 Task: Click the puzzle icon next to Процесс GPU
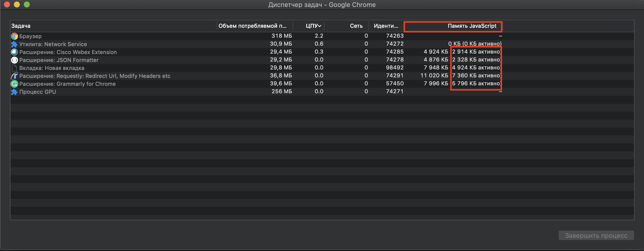pyautogui.click(x=14, y=92)
